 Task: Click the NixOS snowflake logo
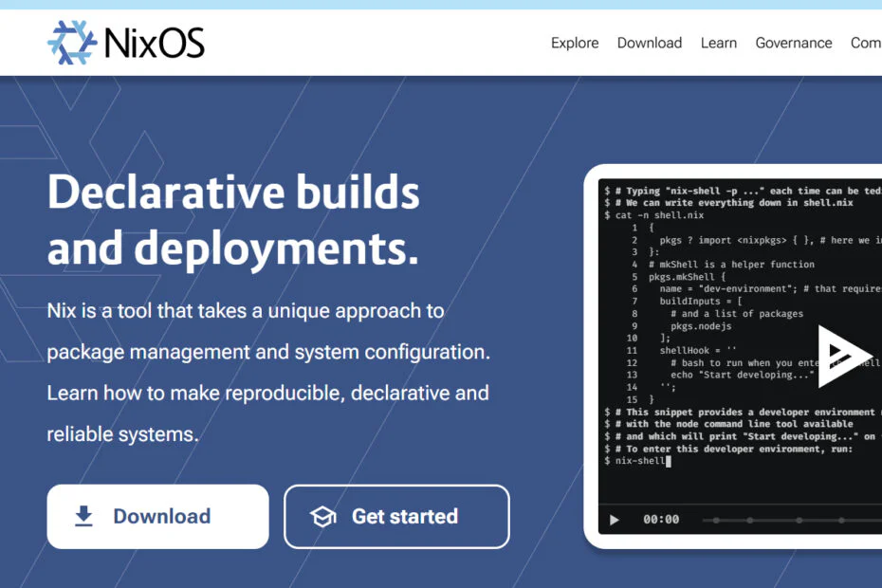[x=72, y=43]
